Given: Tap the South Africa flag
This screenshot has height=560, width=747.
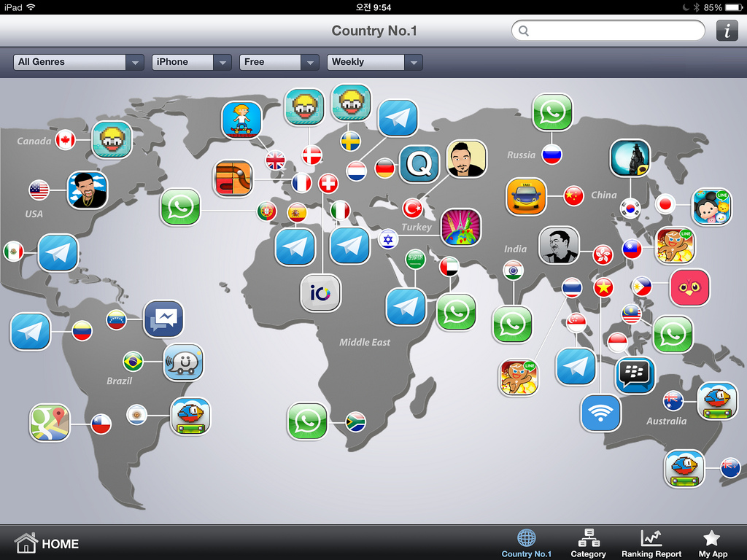Looking at the screenshot, I should coord(355,422).
